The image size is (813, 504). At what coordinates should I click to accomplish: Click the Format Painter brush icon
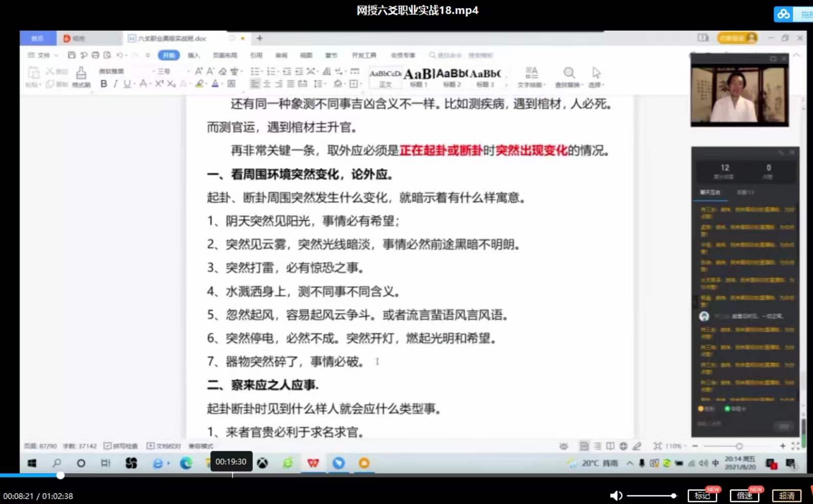coord(81,76)
